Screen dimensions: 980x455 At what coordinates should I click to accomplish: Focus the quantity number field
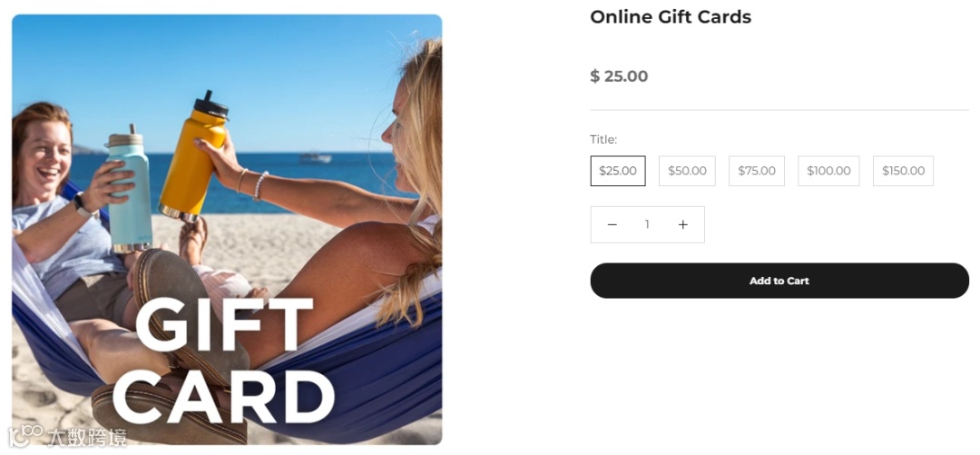click(648, 224)
